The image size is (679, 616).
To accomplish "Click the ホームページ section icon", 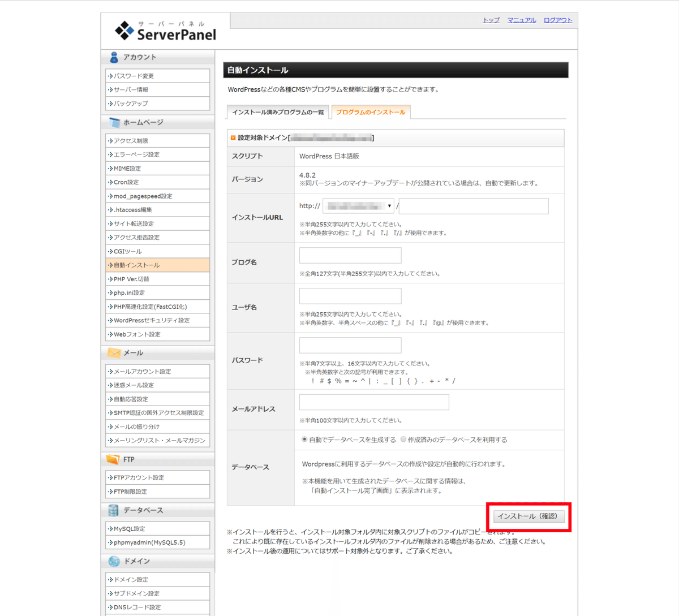I will pyautogui.click(x=114, y=122).
